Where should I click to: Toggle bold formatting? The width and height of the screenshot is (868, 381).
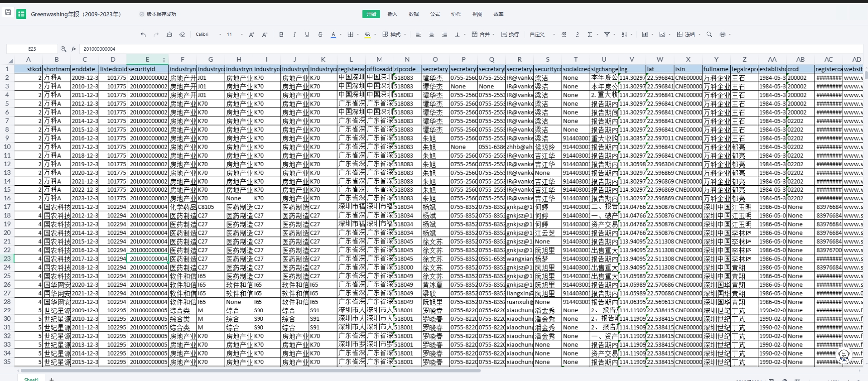click(x=281, y=34)
